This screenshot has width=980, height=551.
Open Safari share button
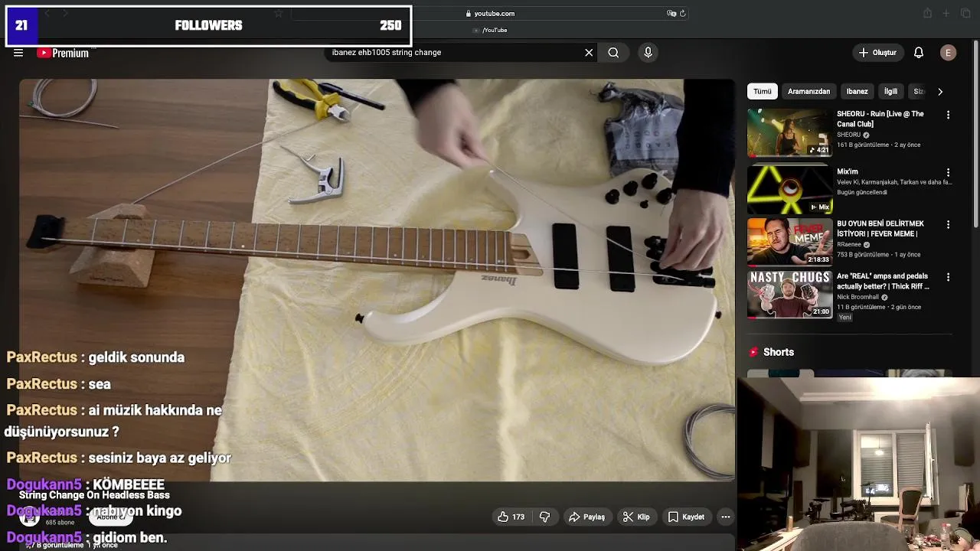(927, 13)
